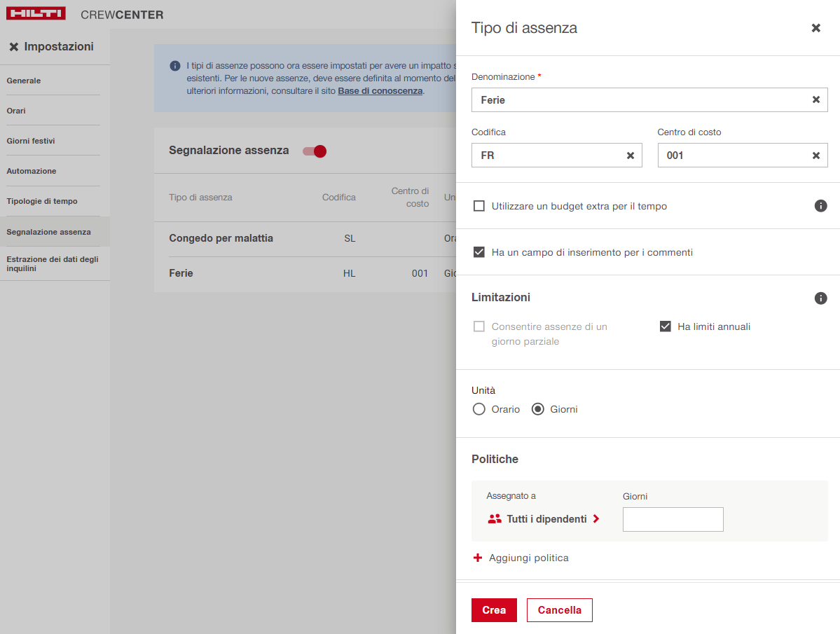Select the Orario unit radio button

[x=478, y=409]
